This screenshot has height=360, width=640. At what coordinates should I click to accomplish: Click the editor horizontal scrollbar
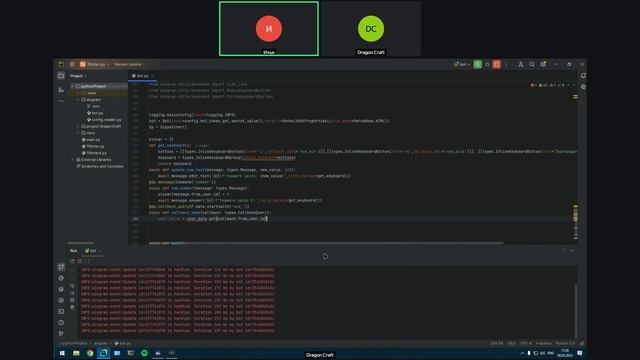(x=344, y=243)
